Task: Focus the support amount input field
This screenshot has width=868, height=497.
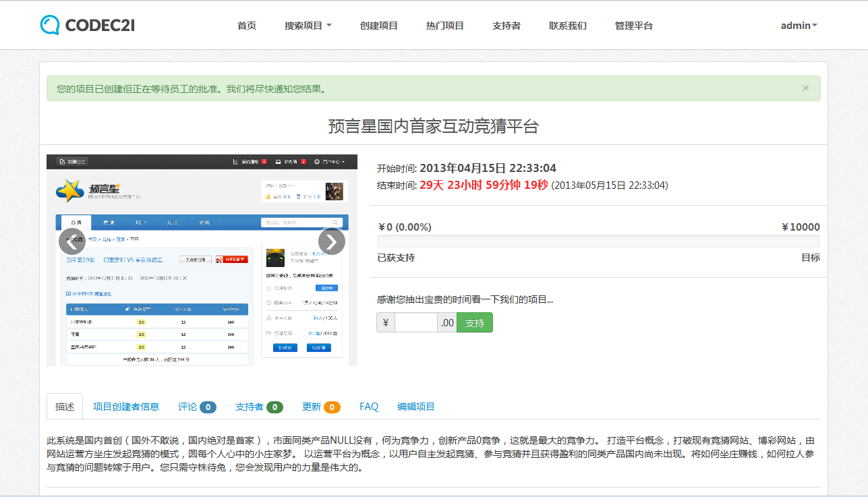Action: [415, 323]
